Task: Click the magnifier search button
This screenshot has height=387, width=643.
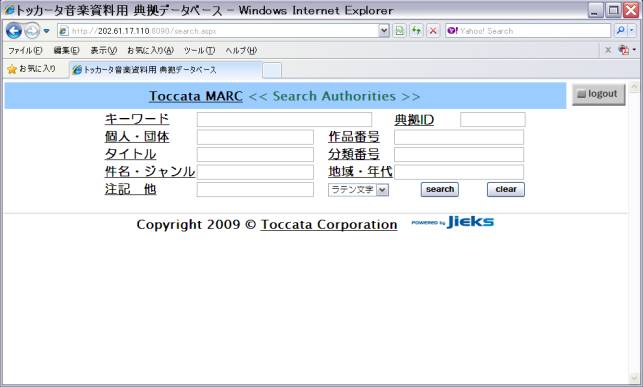Action: [620, 31]
